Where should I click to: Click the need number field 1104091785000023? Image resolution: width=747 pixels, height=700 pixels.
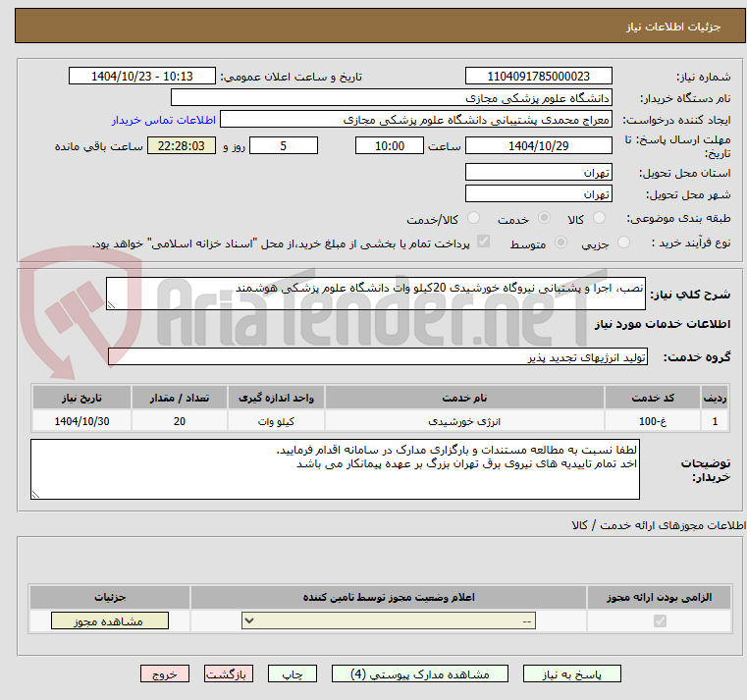click(x=538, y=77)
